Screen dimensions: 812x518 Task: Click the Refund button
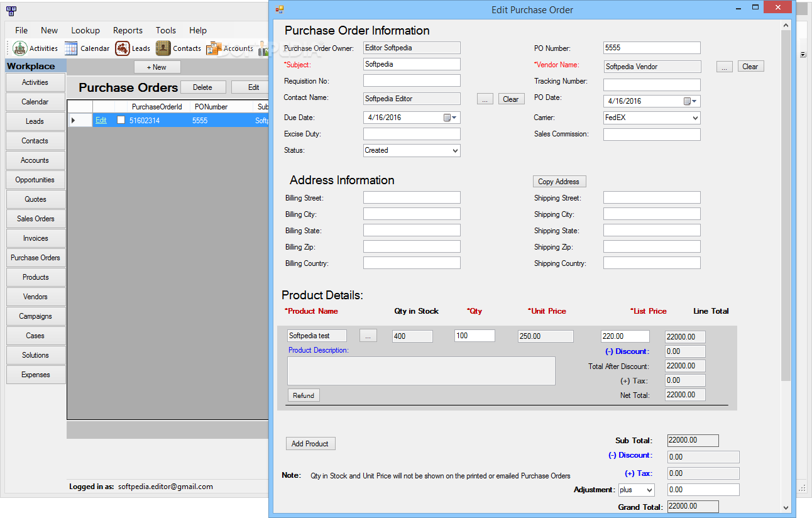(304, 395)
